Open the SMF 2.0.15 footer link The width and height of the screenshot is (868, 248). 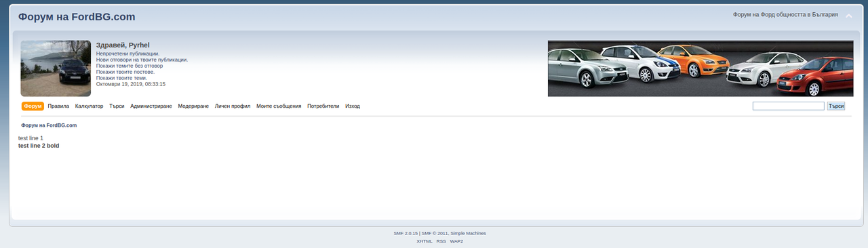click(x=406, y=233)
